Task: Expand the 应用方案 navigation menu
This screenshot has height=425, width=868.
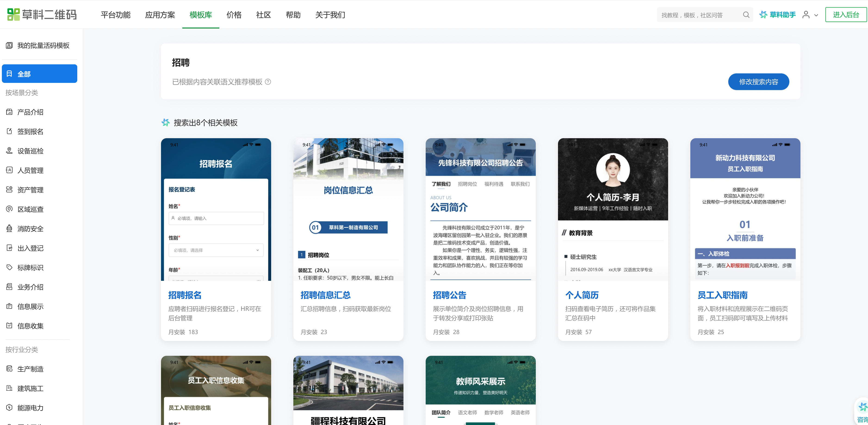Action: (160, 15)
